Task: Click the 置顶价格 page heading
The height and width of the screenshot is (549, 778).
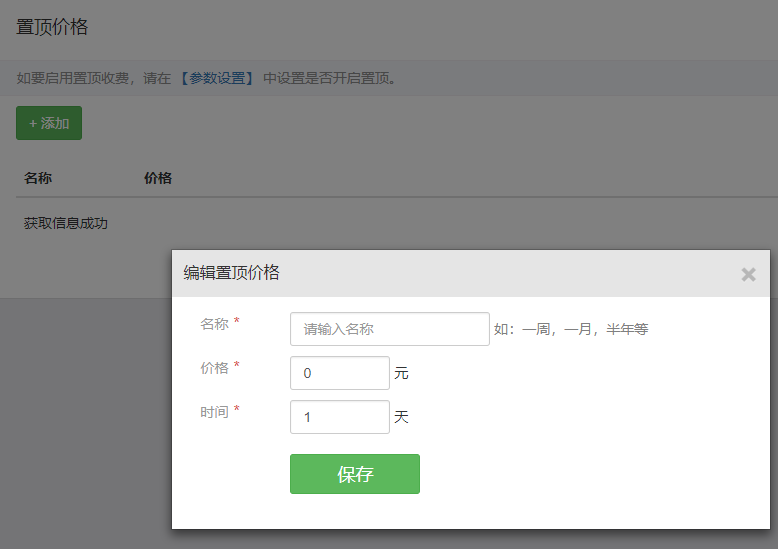Action: [x=52, y=27]
